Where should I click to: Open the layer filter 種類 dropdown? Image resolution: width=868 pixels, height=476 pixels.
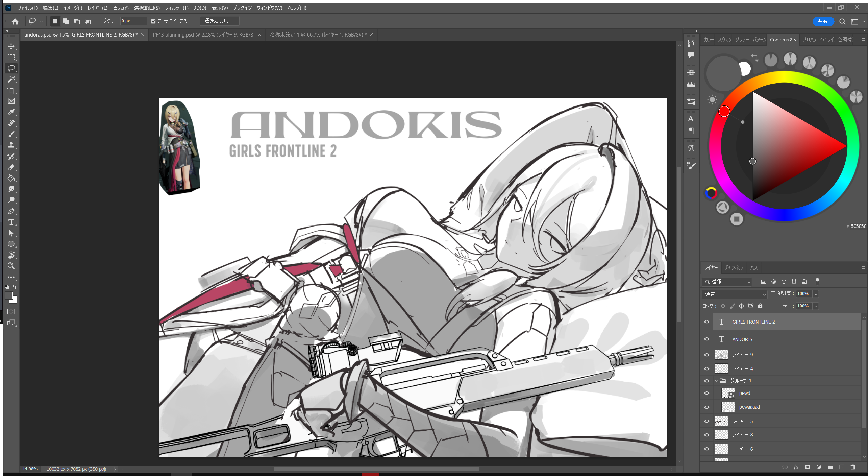(727, 282)
